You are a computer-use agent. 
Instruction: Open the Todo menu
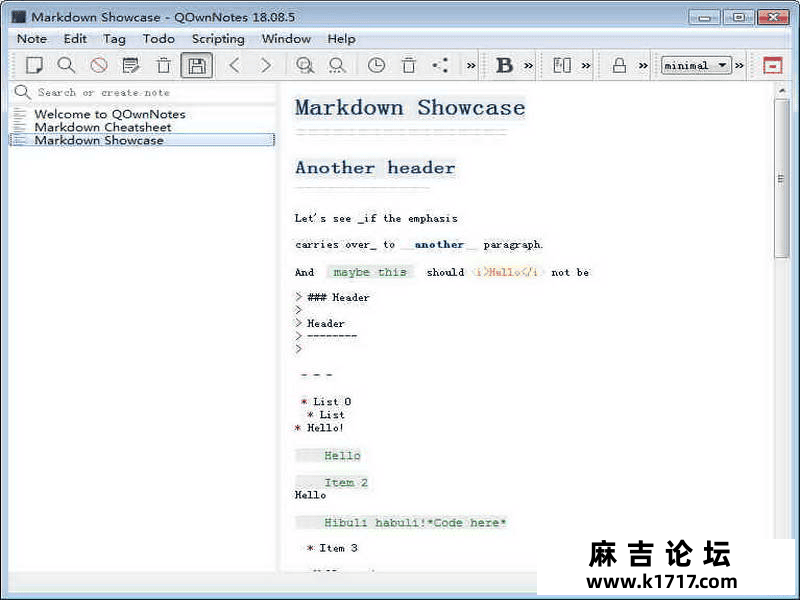[x=159, y=39]
